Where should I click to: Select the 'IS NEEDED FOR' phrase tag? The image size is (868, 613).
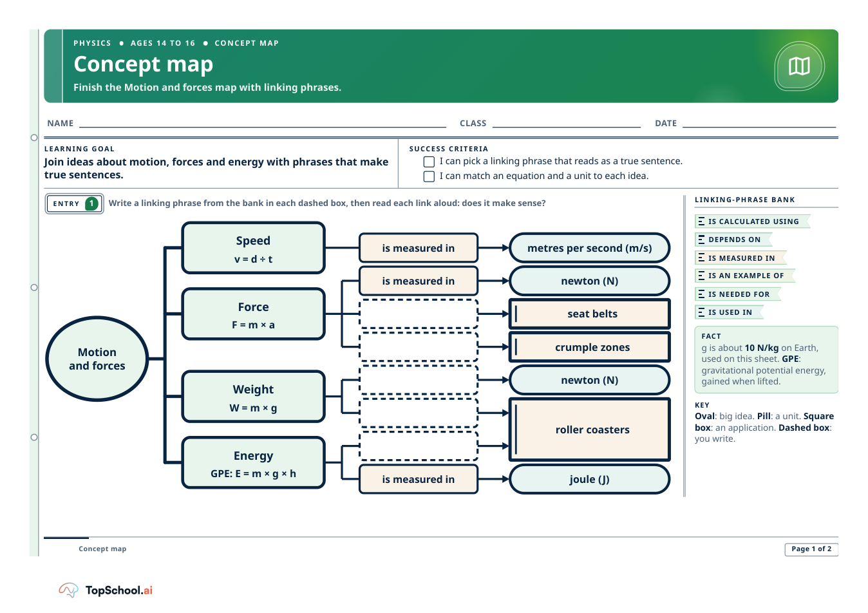point(738,294)
